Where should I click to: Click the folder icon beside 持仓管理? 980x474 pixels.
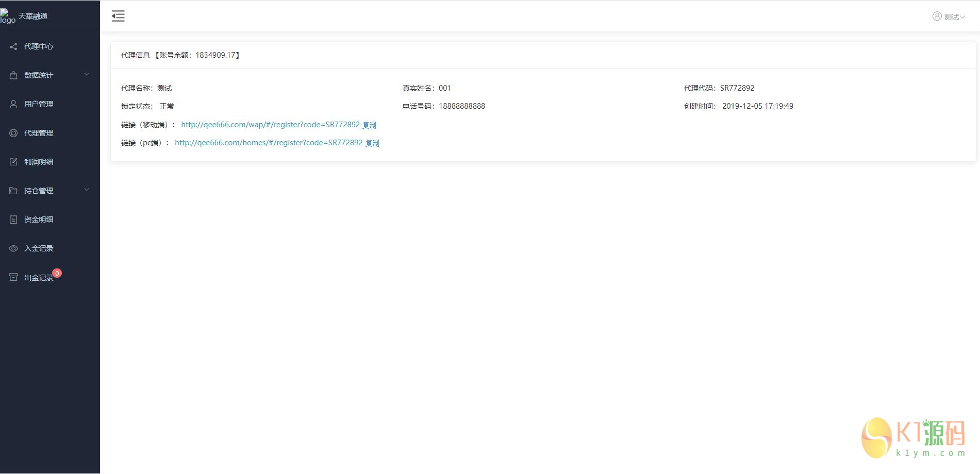[x=13, y=191]
